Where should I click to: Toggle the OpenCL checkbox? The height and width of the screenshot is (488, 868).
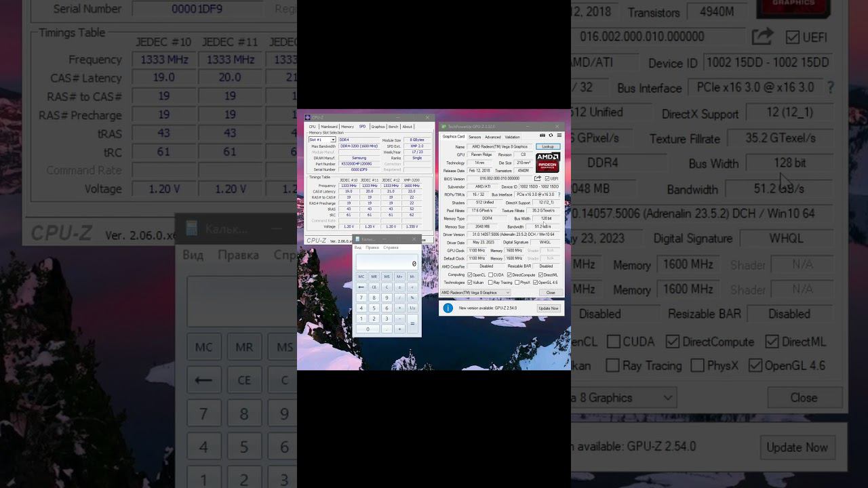470,275
